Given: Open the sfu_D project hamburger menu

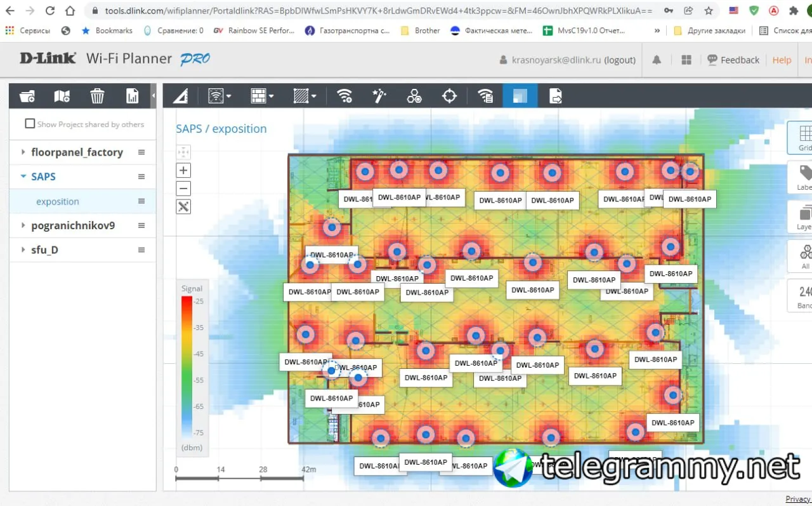Looking at the screenshot, I should click(141, 250).
